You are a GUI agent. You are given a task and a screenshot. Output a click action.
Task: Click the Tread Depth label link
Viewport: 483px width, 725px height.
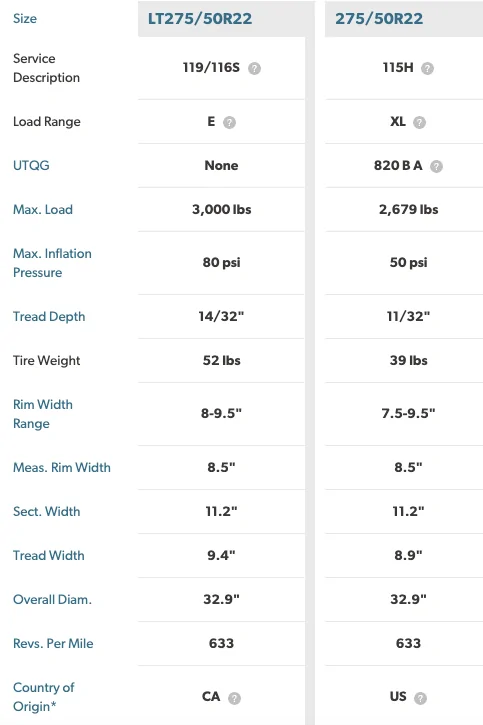[x=49, y=316]
